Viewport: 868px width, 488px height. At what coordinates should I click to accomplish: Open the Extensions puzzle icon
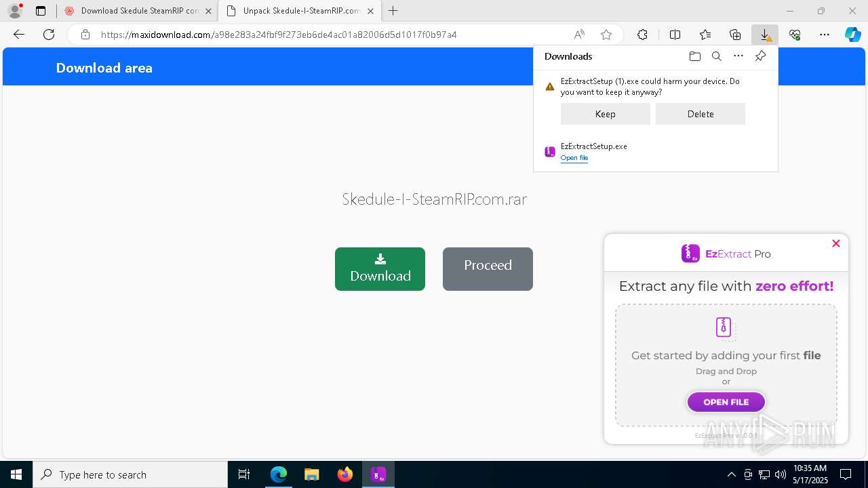(x=642, y=35)
